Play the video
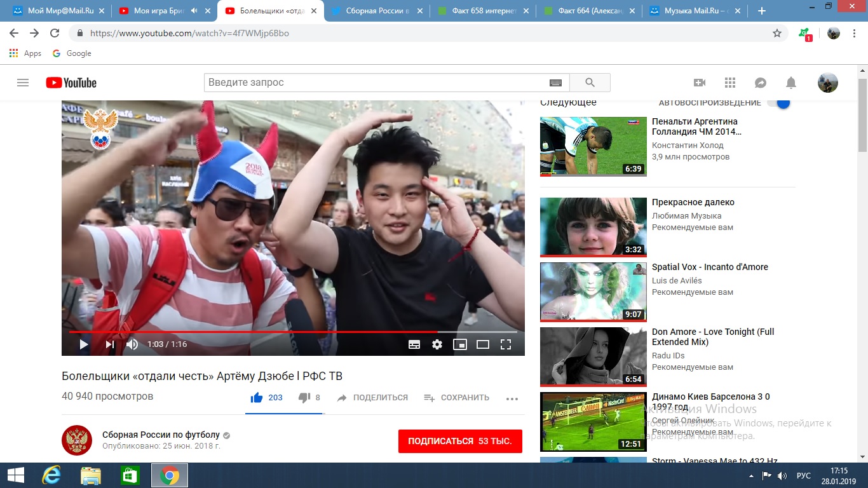The image size is (868, 488). [83, 344]
